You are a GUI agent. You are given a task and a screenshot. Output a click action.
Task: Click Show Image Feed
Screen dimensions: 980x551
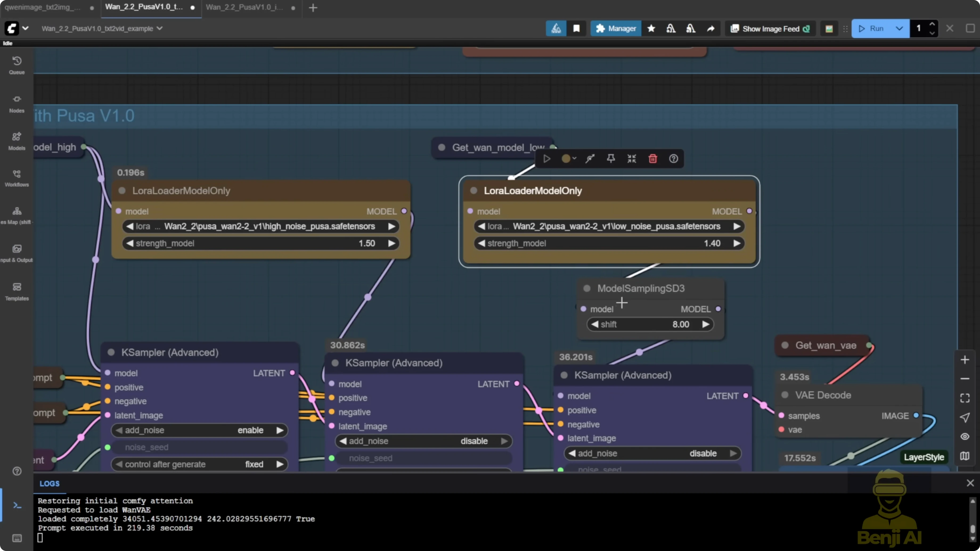coord(769,28)
